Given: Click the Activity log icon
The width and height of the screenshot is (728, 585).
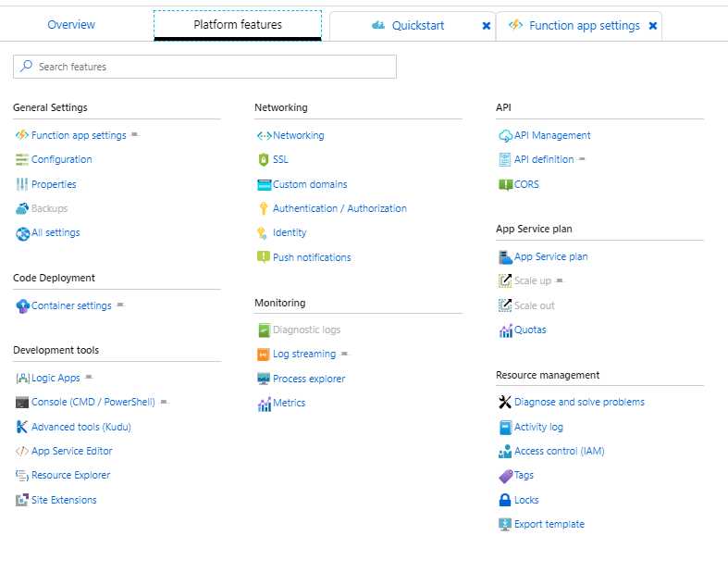Looking at the screenshot, I should pos(505,428).
